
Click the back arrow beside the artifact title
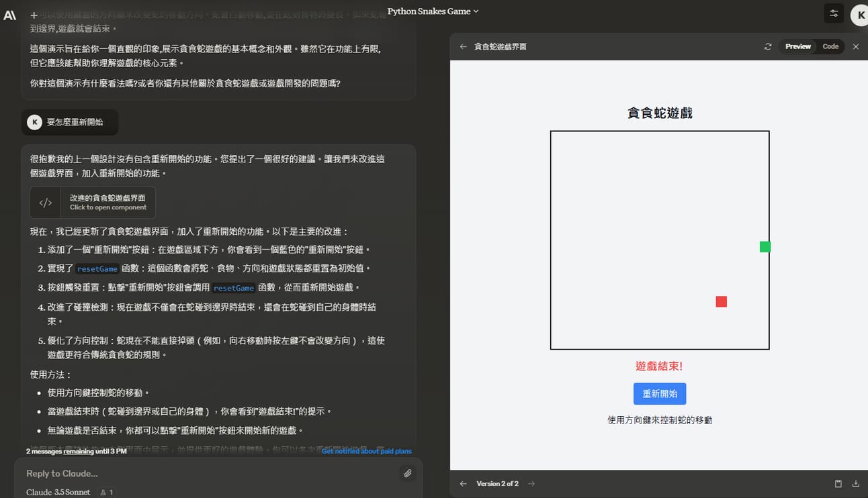pos(463,47)
